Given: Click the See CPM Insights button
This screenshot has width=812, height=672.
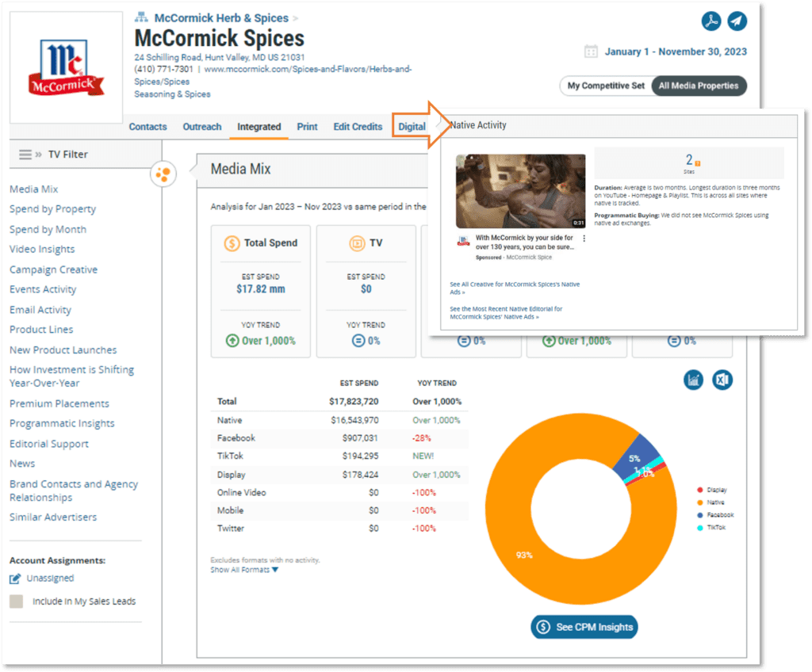Looking at the screenshot, I should tap(584, 627).
